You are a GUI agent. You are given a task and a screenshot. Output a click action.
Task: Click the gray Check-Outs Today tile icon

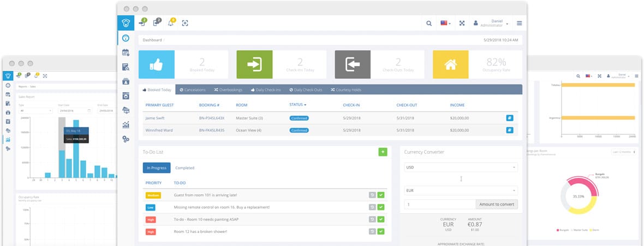353,64
